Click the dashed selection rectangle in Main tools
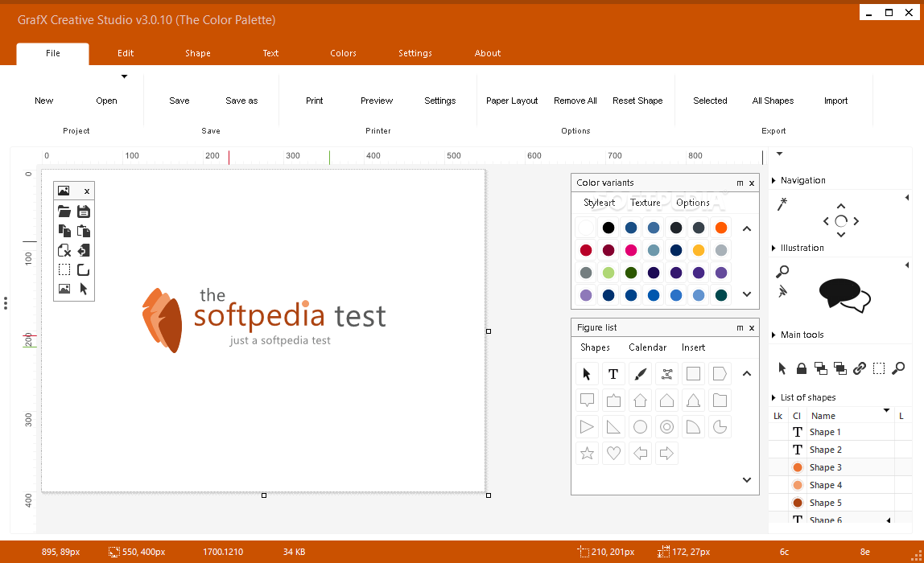This screenshot has height=563, width=924. click(x=879, y=368)
